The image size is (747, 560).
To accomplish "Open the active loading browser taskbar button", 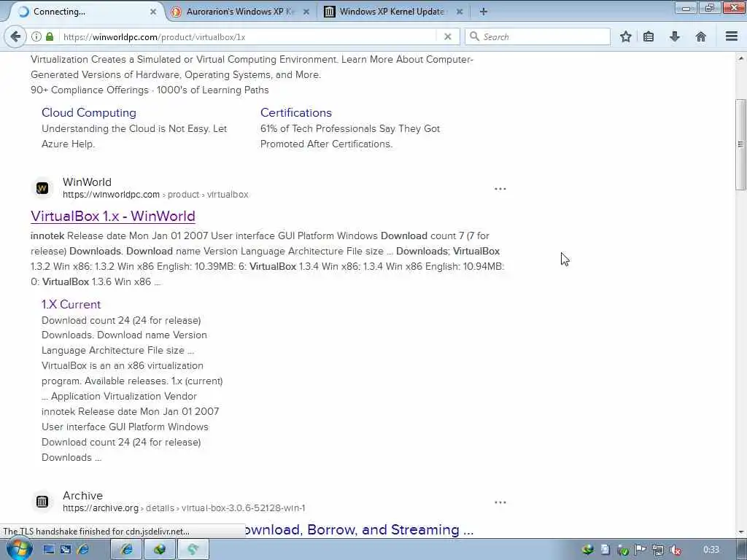I will click(193, 549).
